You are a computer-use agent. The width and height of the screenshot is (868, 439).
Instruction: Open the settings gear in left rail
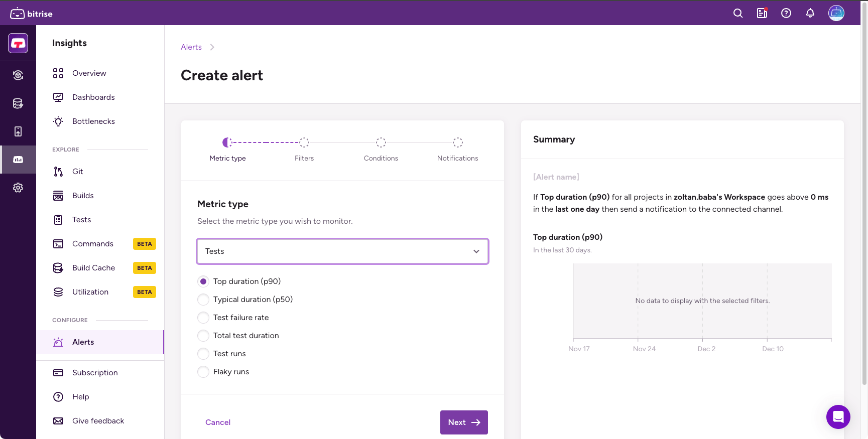(18, 188)
